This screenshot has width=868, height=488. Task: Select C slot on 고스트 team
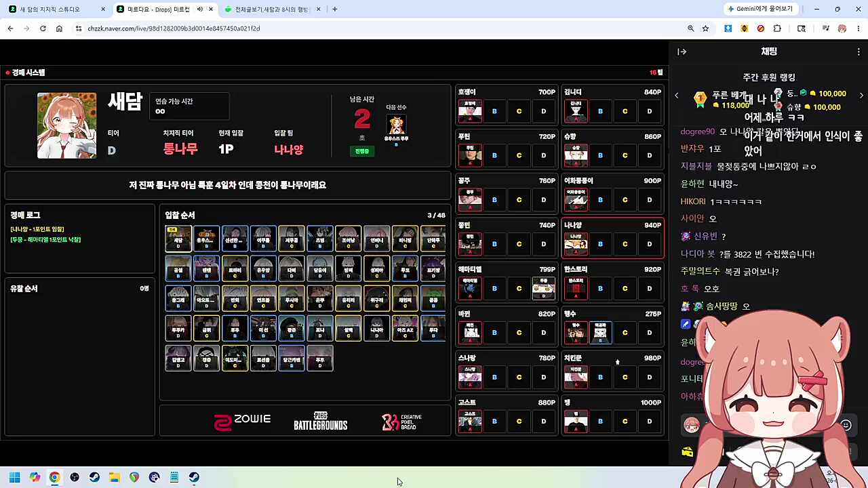click(x=519, y=421)
